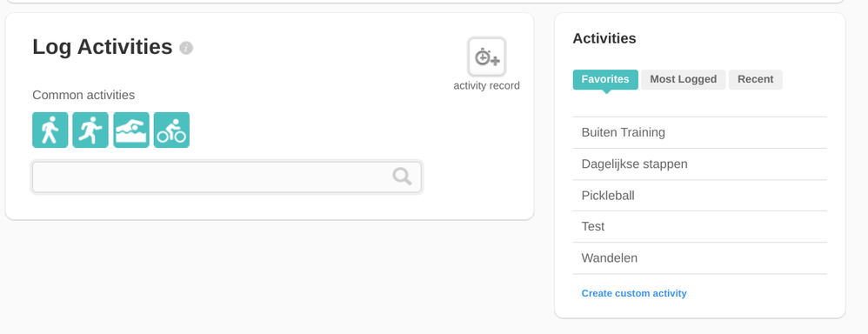Image resolution: width=868 pixels, height=334 pixels.
Task: Click the magnifier icon in search box
Action: click(402, 177)
